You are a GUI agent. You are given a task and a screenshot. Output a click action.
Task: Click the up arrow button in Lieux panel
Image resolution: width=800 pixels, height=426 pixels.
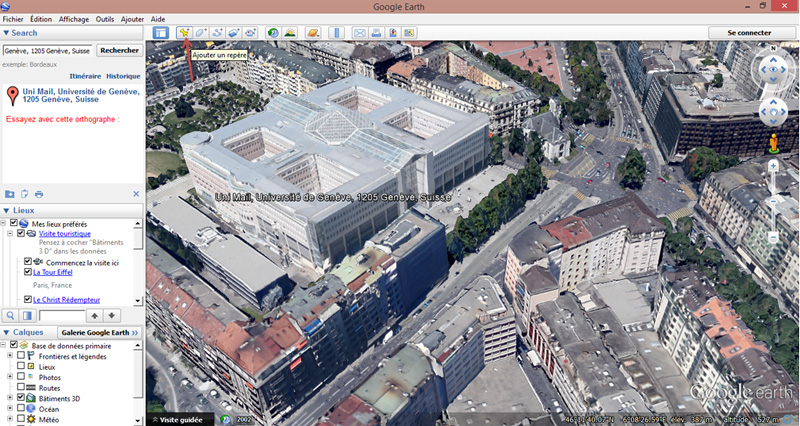point(94,316)
